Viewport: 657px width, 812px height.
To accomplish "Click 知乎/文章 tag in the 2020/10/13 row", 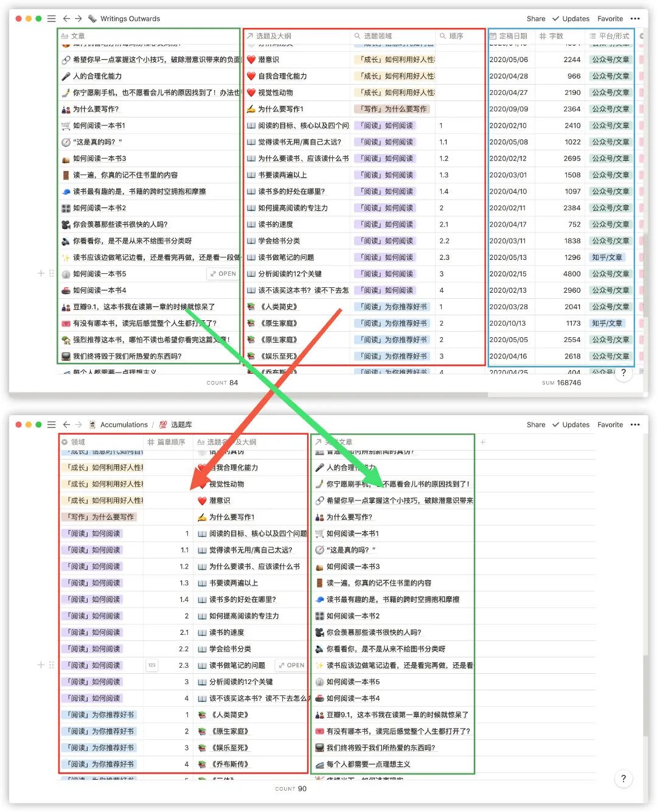I will [x=607, y=323].
